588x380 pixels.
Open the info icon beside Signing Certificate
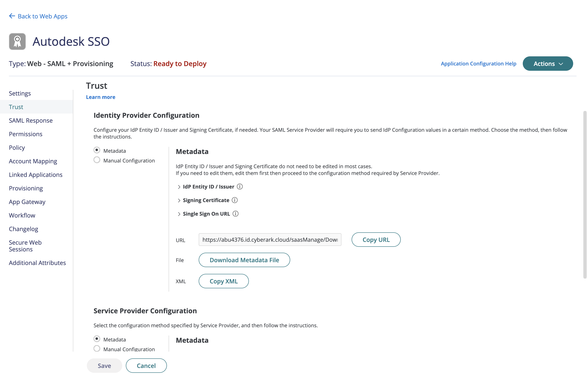[x=234, y=200]
